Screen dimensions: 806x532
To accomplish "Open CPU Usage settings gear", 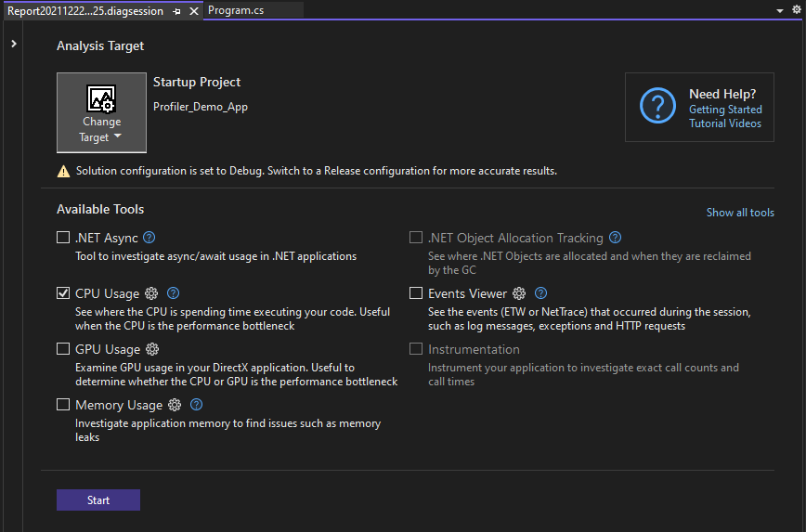I will point(151,293).
